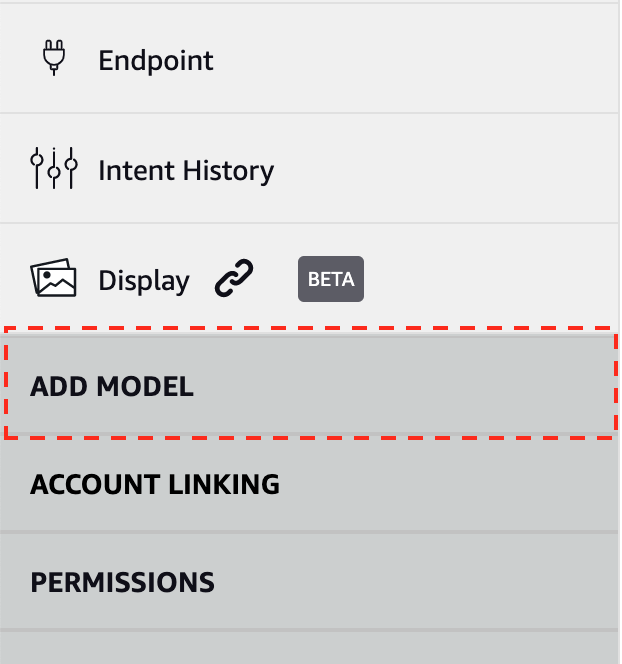Open the Endpoint section
The width and height of the screenshot is (622, 664).
click(x=309, y=59)
